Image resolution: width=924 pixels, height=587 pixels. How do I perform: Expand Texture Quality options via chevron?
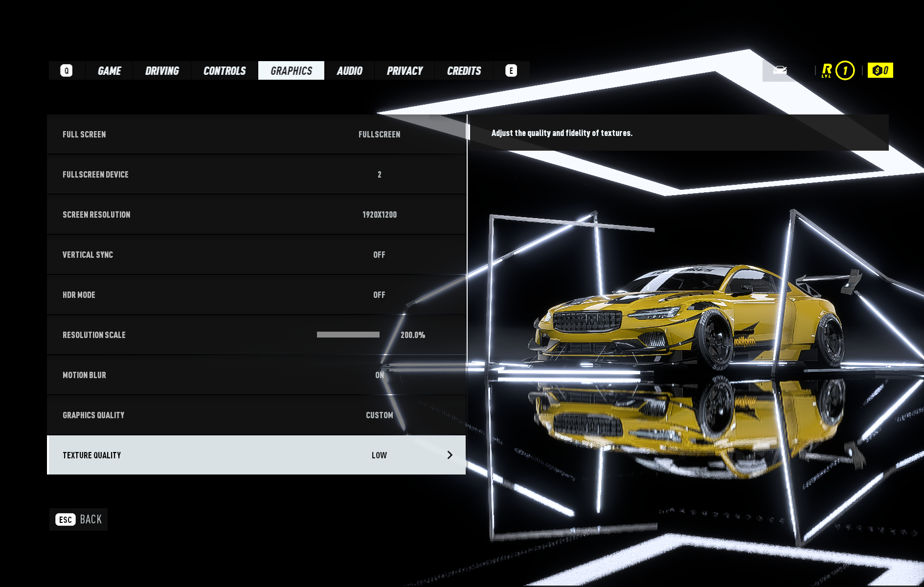tap(450, 454)
